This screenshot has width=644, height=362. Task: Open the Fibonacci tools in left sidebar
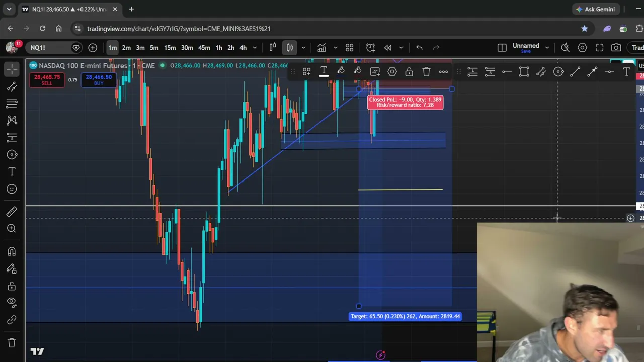[x=12, y=104]
